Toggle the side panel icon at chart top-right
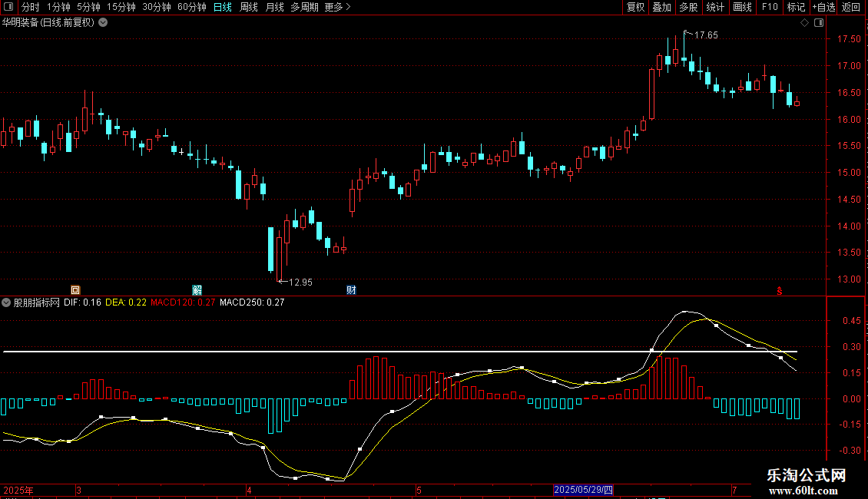Screen dimensions: 868x499 point(819,23)
